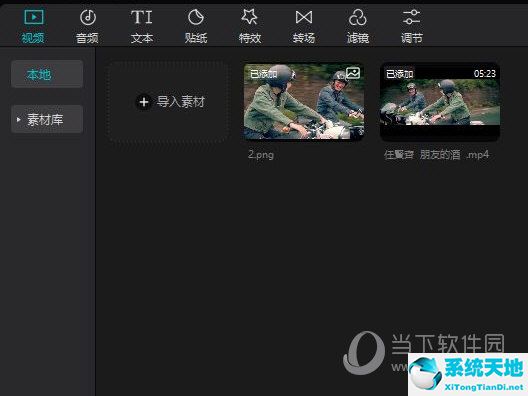
Task: Click the 朋友的酒 .mp4 file name
Action: tap(436, 155)
